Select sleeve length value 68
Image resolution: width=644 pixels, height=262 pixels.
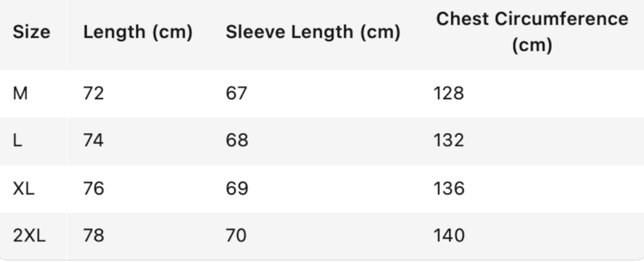[x=236, y=141]
